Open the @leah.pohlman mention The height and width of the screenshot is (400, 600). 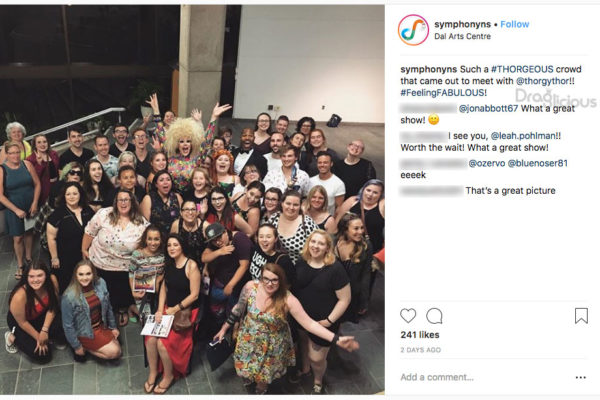523,136
